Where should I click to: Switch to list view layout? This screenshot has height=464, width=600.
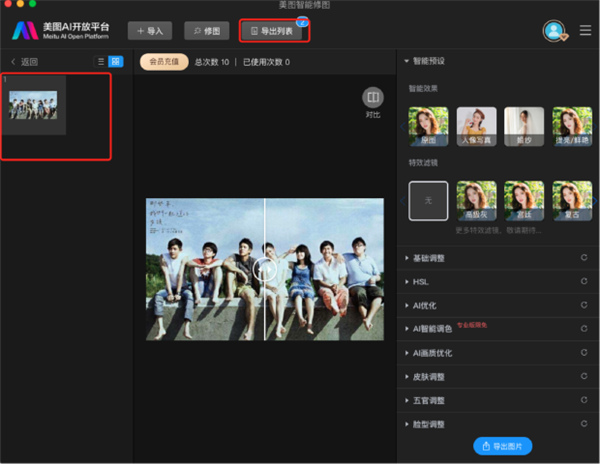(101, 62)
